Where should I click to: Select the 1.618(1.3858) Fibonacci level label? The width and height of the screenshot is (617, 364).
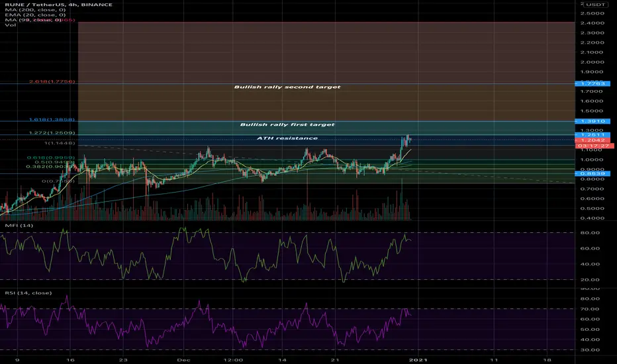point(52,119)
